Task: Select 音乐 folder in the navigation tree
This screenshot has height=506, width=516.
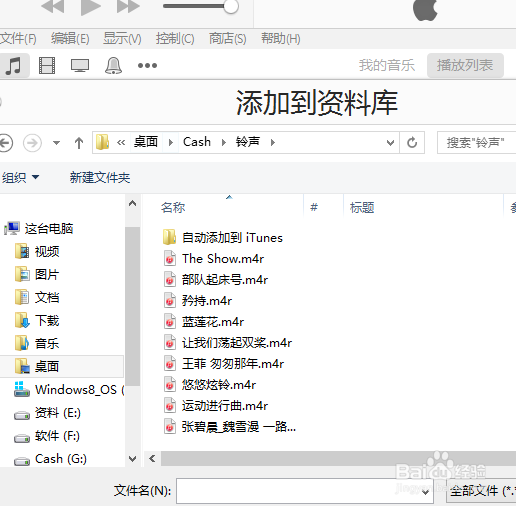Action: click(37, 343)
